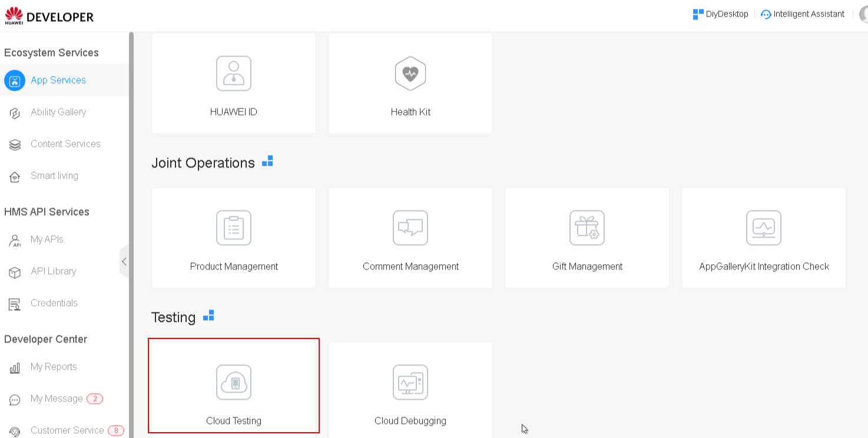Open the Gift Management gift icon
Image resolution: width=868 pixels, height=438 pixels.
587,228
